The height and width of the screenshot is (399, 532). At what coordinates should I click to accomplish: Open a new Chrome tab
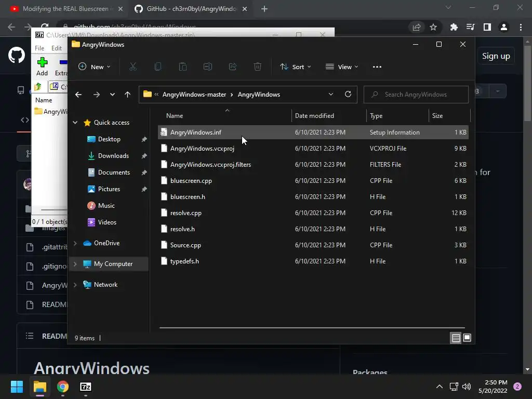(x=264, y=9)
